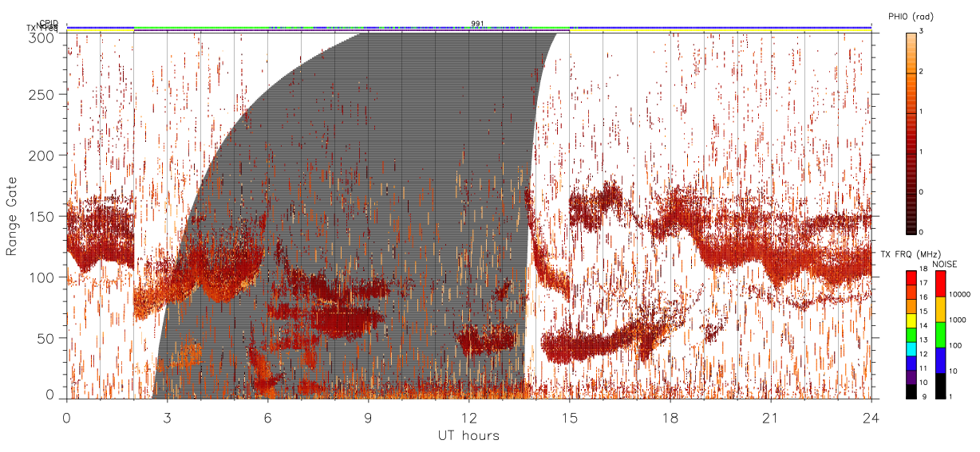Click the '2' label on PHI0 colorbar
Viewport: 980px width, 452px height.
coord(922,72)
